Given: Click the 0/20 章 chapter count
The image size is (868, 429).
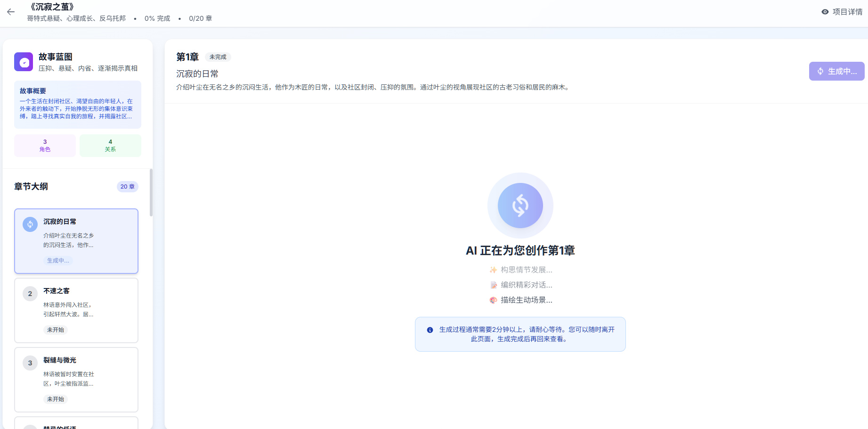Looking at the screenshot, I should (x=201, y=18).
